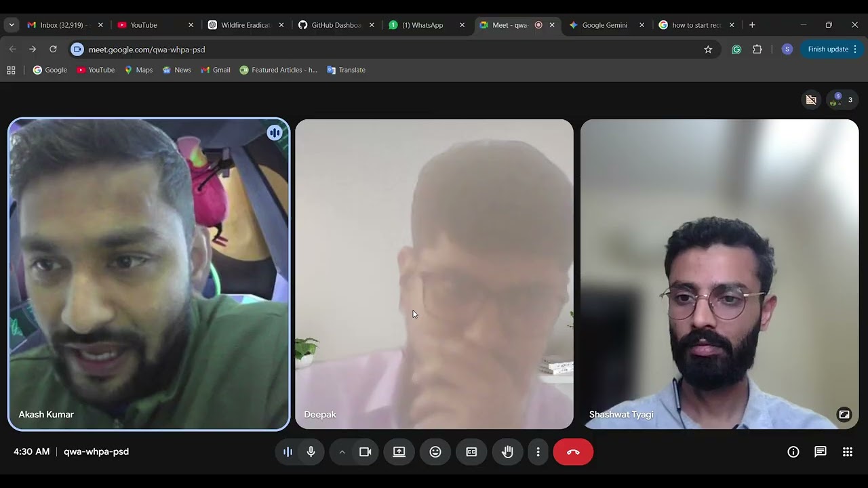Expand Shashwat Tyagi tile picture icon

[844, 414]
